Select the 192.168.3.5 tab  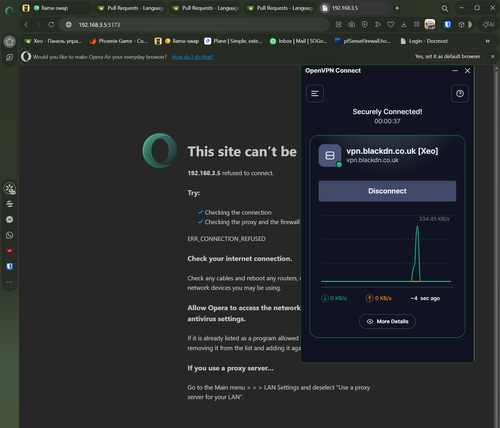355,8
